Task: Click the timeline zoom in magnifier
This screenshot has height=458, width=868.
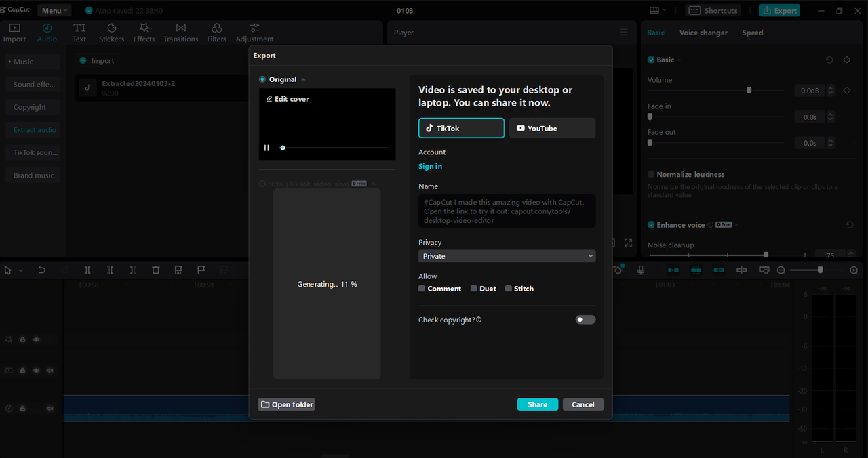Action: click(x=854, y=270)
